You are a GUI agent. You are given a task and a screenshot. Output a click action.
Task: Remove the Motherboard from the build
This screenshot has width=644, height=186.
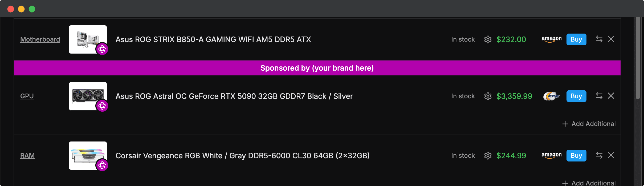611,39
